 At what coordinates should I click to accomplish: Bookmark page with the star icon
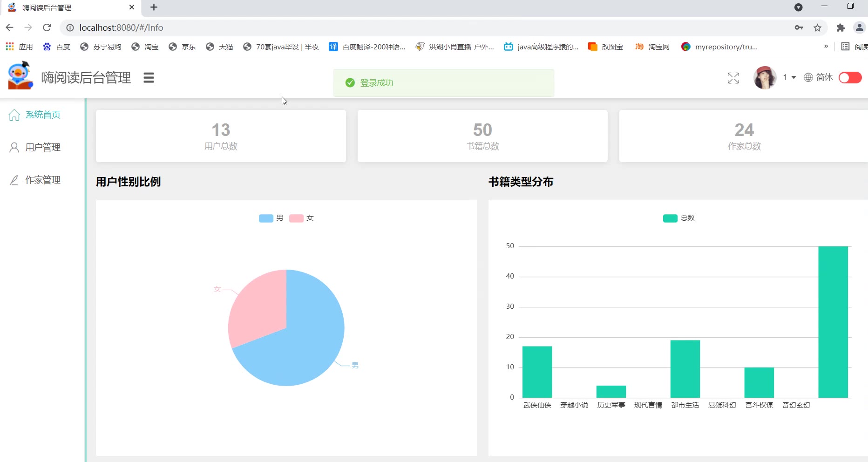click(817, 28)
